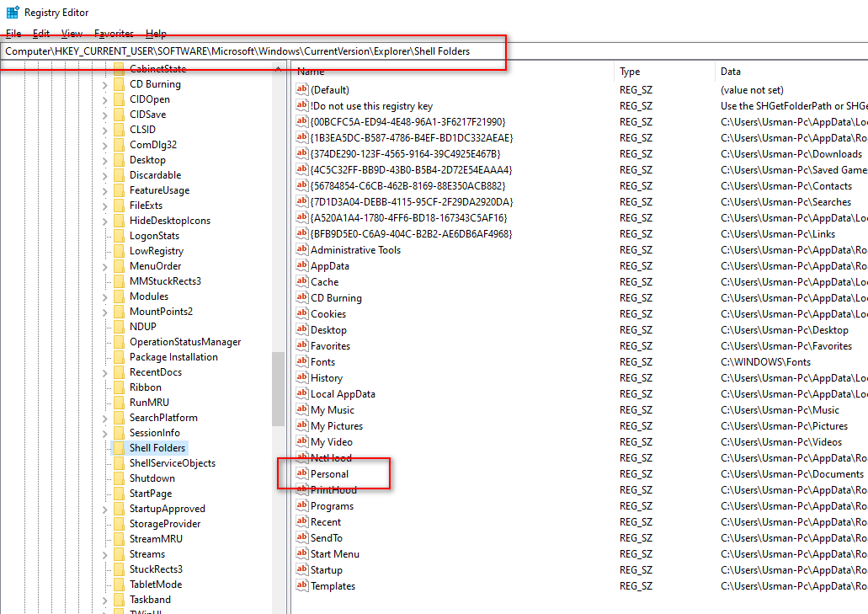Click the string icon for AppData value
The image size is (868, 614).
[x=301, y=265]
